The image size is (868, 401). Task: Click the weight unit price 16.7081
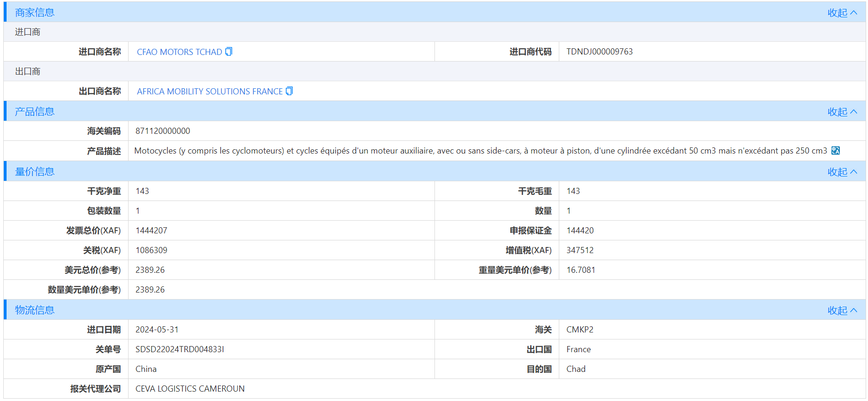coord(580,270)
